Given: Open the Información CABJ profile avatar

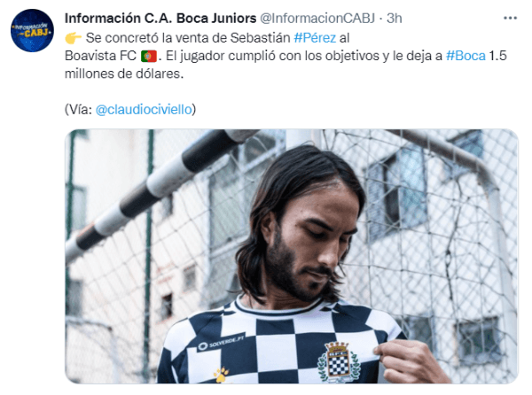Looking at the screenshot, I should (x=32, y=30).
